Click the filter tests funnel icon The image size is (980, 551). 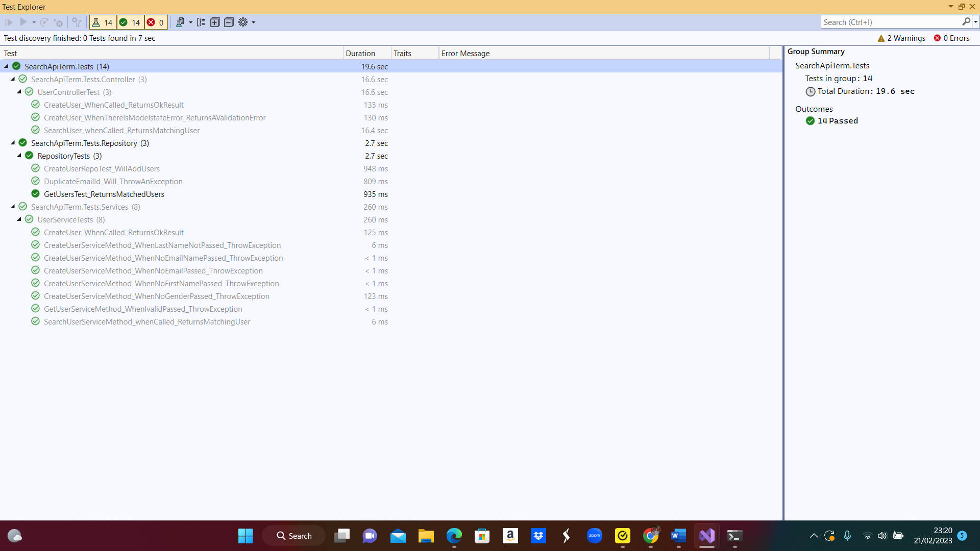[77, 22]
